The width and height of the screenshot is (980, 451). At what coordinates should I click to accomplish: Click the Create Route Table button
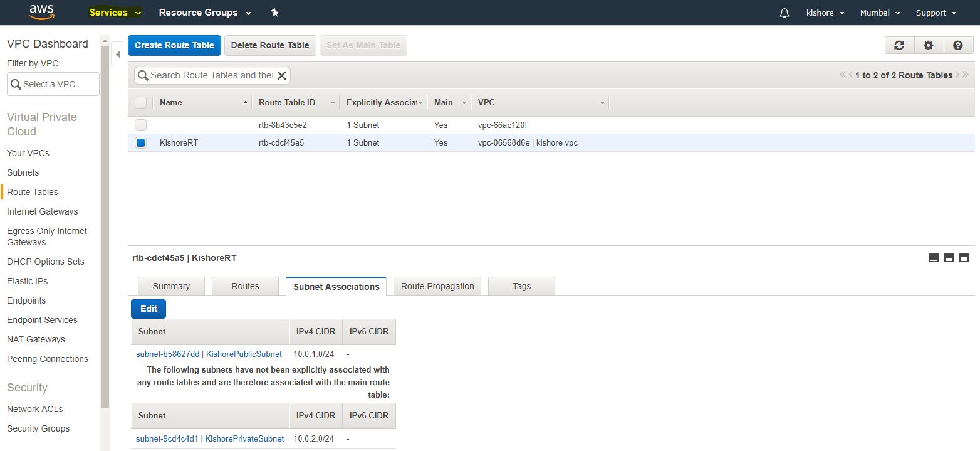point(174,45)
